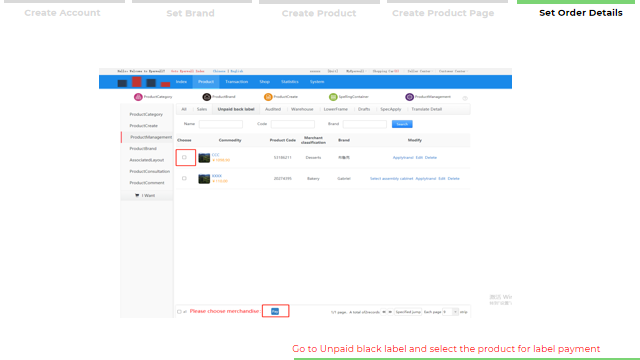Click Delete link in the XXXX row
The width and height of the screenshot is (640, 360).
click(x=453, y=179)
